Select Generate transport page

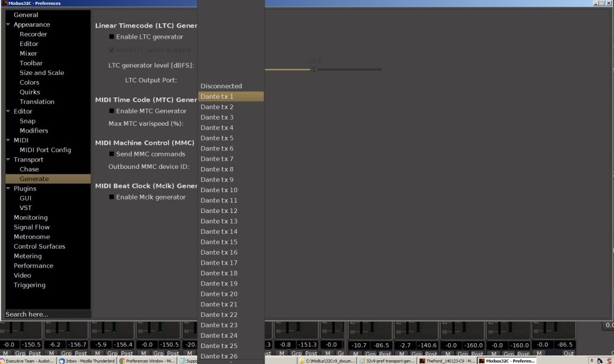[x=48, y=179]
